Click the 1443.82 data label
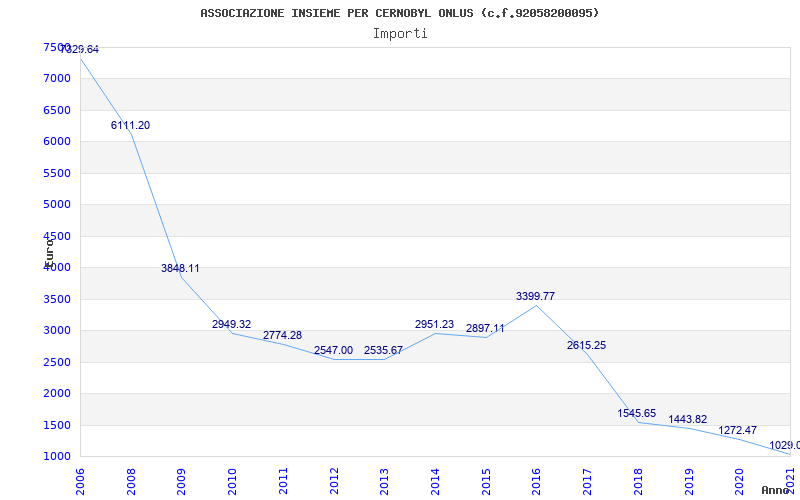This screenshot has width=800, height=500. point(688,419)
